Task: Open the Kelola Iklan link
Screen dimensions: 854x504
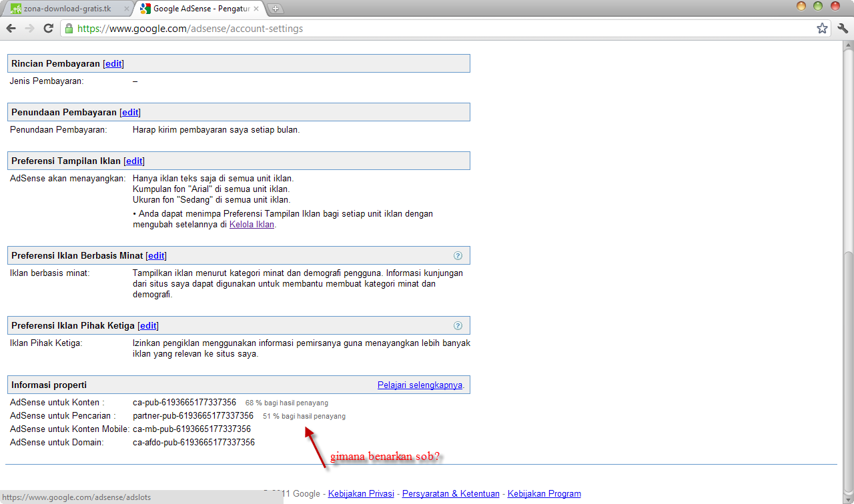Action: 252,225
